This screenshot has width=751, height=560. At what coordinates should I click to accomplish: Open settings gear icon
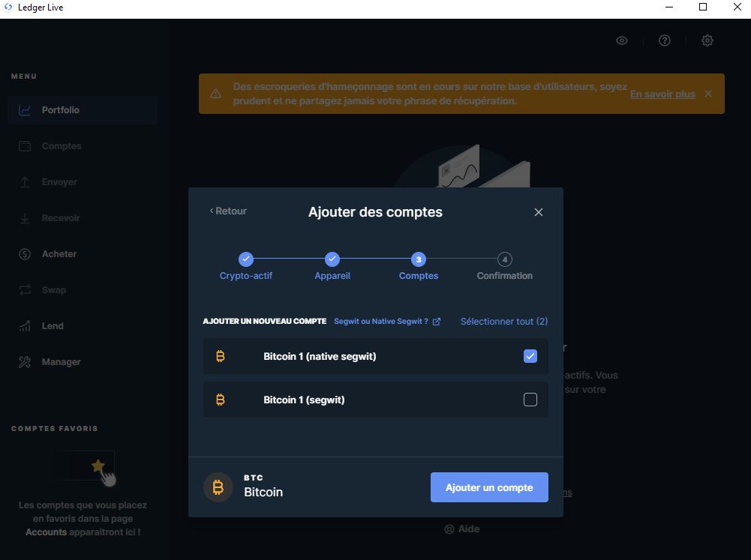pos(707,40)
